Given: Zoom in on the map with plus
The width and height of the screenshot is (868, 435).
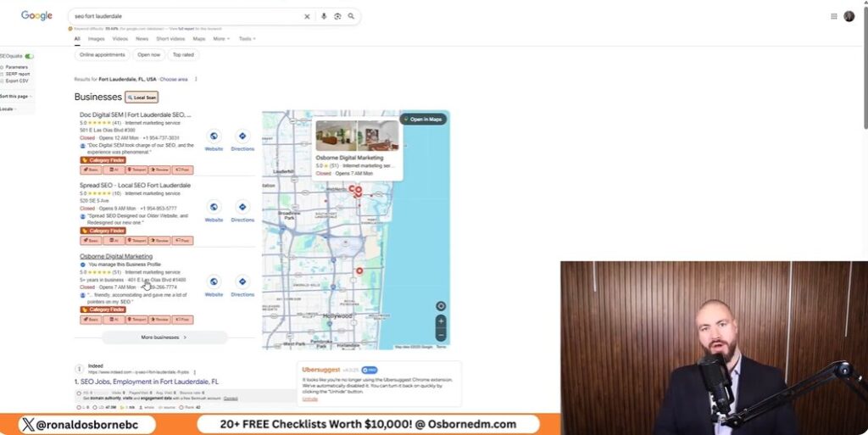Looking at the screenshot, I should click(441, 321).
